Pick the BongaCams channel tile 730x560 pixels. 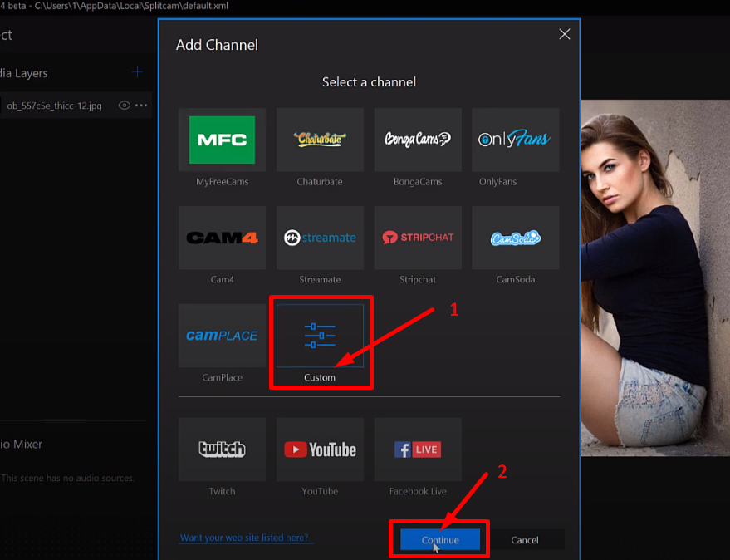pyautogui.click(x=418, y=140)
